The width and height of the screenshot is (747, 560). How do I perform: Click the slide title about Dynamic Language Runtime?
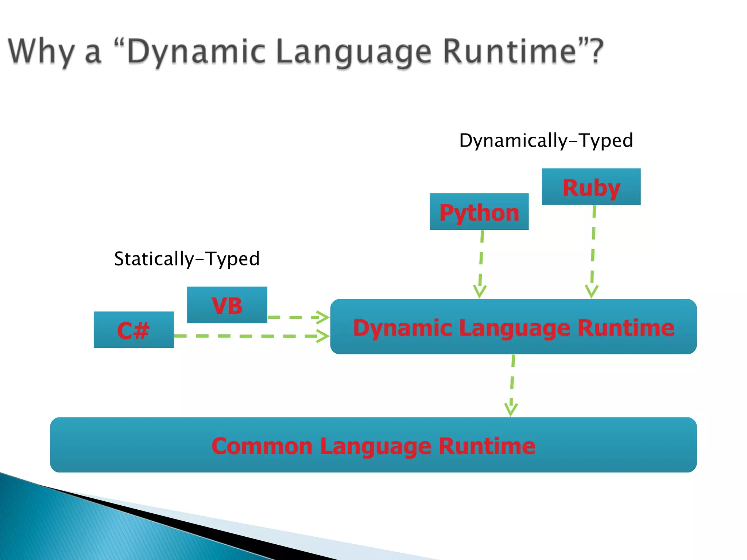(x=306, y=52)
